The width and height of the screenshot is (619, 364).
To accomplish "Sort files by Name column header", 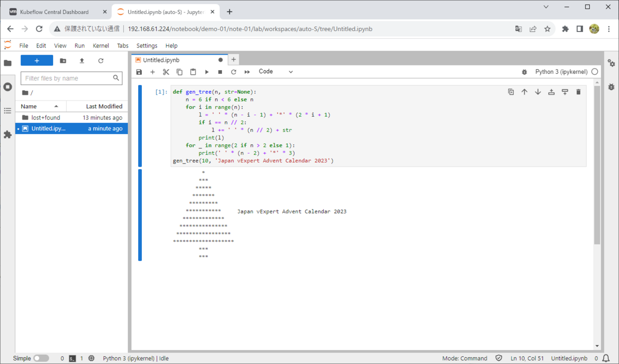I will [x=41, y=106].
